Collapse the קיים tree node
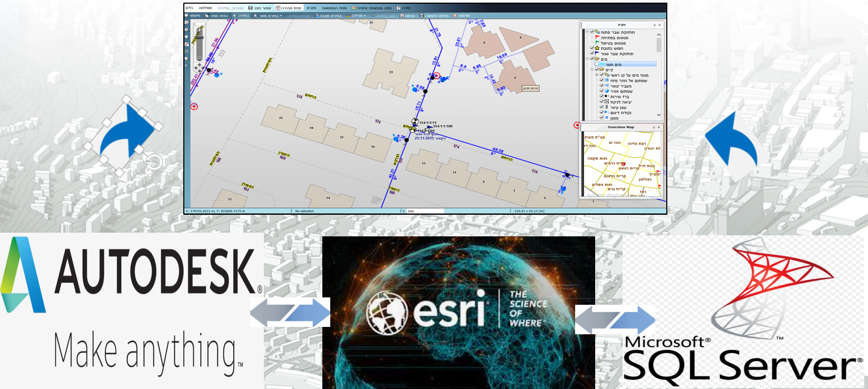This screenshot has width=868, height=389. pos(592,69)
